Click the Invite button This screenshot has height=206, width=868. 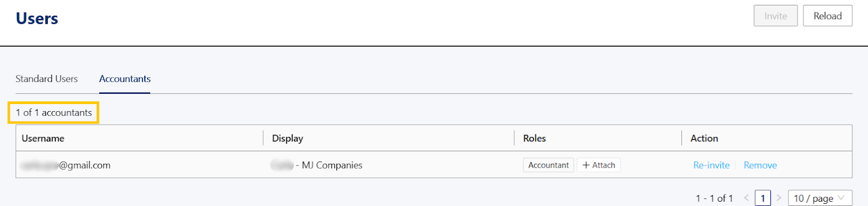click(x=775, y=16)
